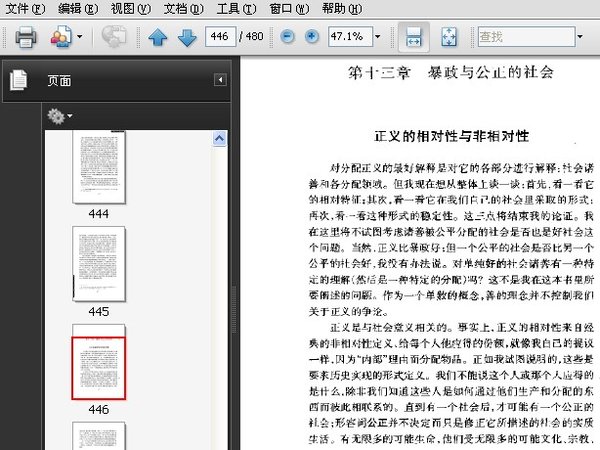The height and width of the screenshot is (450, 600).
Task: Open the thumbnail options gear menu
Action: (60, 117)
